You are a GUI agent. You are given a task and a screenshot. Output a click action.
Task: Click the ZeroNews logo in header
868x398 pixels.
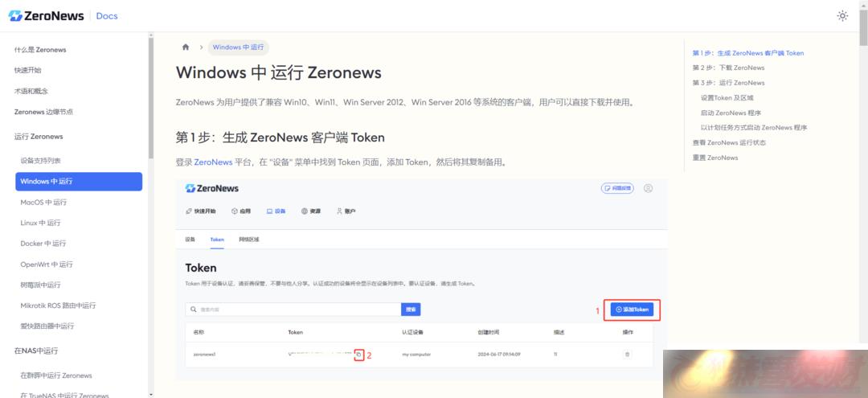(46, 16)
